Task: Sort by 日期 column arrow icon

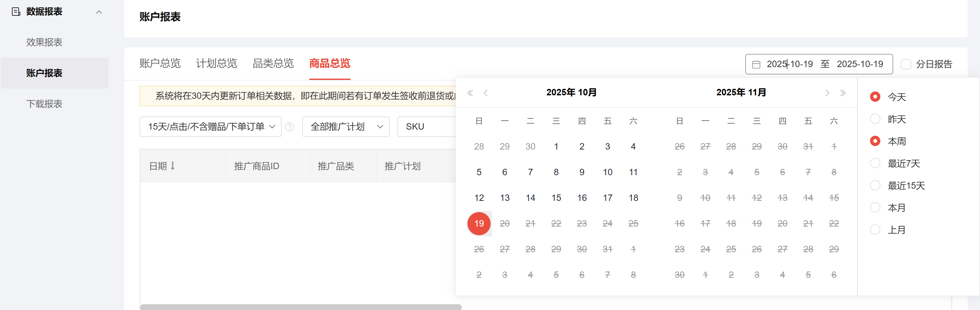Action: tap(173, 166)
